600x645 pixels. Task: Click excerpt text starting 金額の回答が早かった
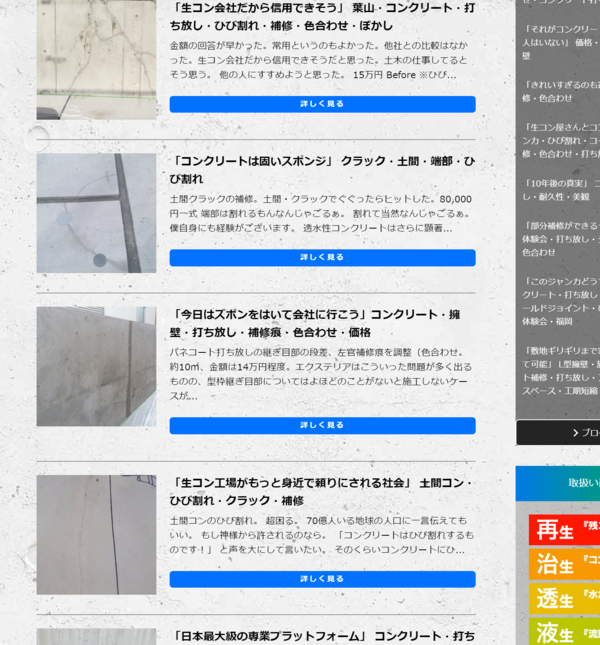point(319,60)
